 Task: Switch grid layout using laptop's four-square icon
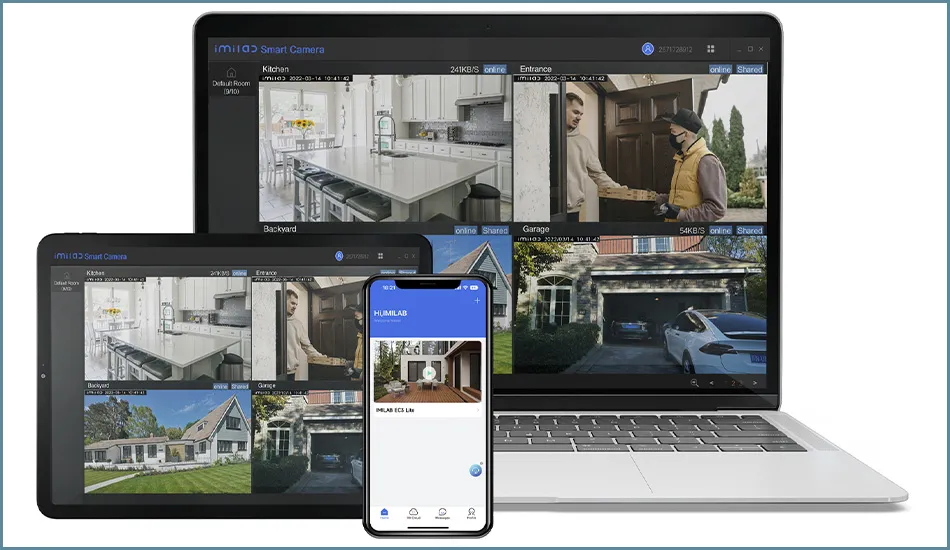711,49
